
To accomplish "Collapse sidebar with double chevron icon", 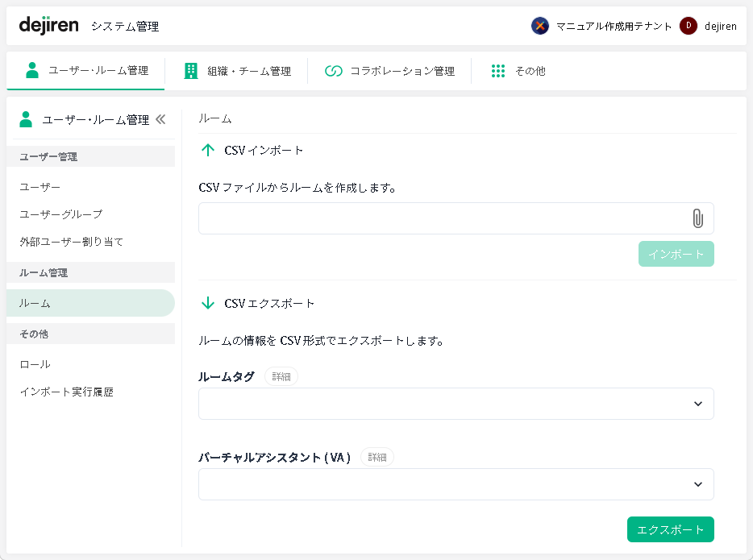I will pyautogui.click(x=160, y=119).
